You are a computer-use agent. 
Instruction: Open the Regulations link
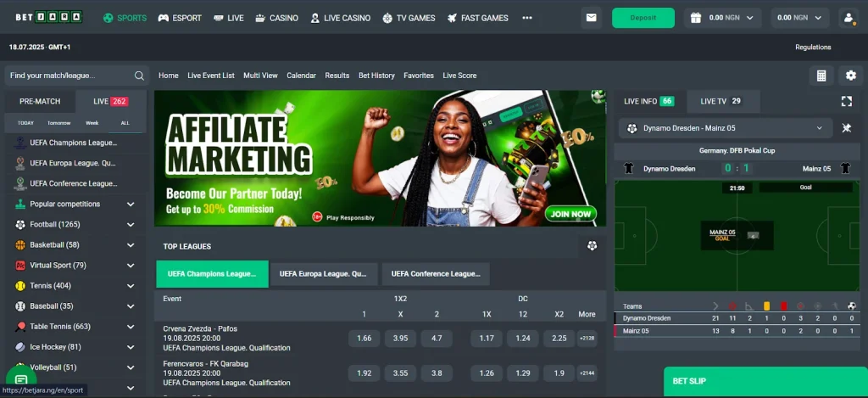pyautogui.click(x=813, y=48)
